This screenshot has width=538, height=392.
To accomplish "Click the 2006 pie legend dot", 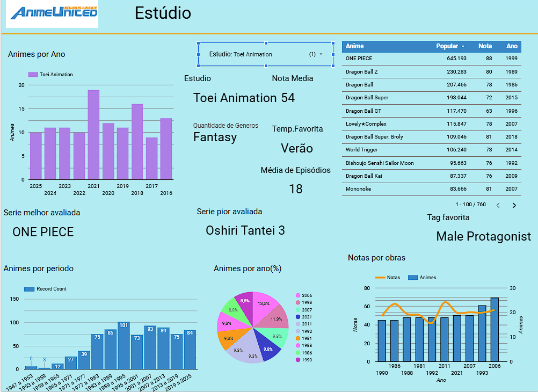I will (x=297, y=296).
